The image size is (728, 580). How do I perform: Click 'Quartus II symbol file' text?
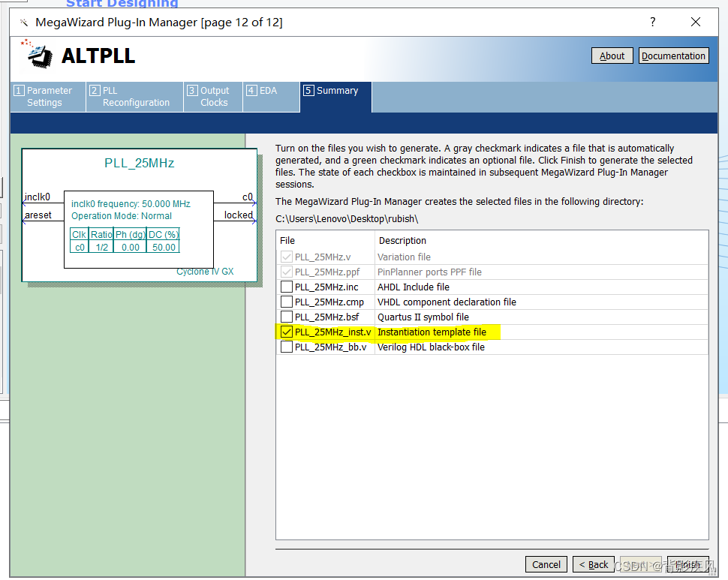[423, 317]
